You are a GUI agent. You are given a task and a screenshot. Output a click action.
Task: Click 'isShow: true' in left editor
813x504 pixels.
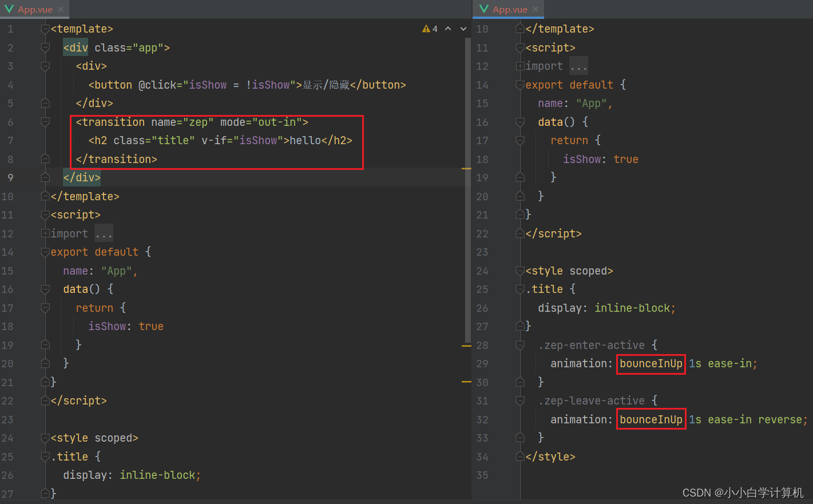[126, 327]
